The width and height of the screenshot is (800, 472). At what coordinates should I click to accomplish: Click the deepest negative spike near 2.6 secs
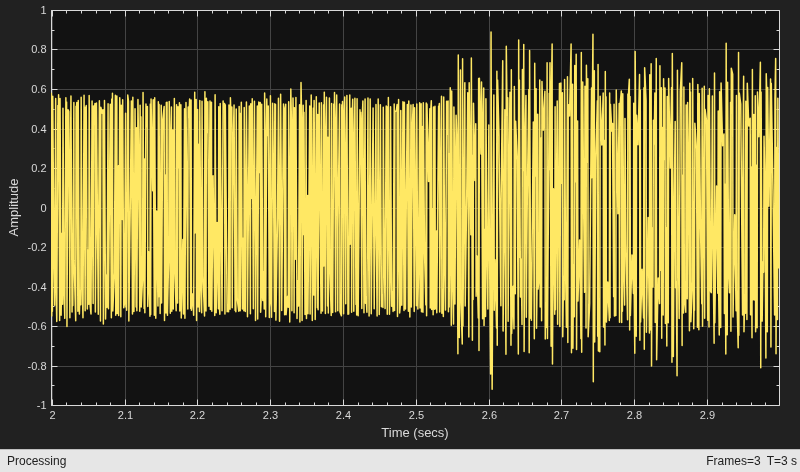[x=491, y=388]
